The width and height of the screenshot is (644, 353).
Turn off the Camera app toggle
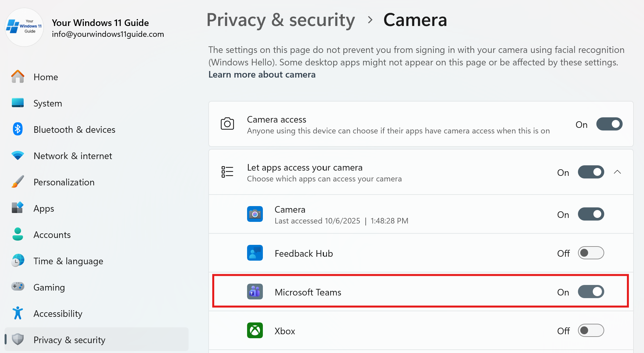click(x=591, y=214)
